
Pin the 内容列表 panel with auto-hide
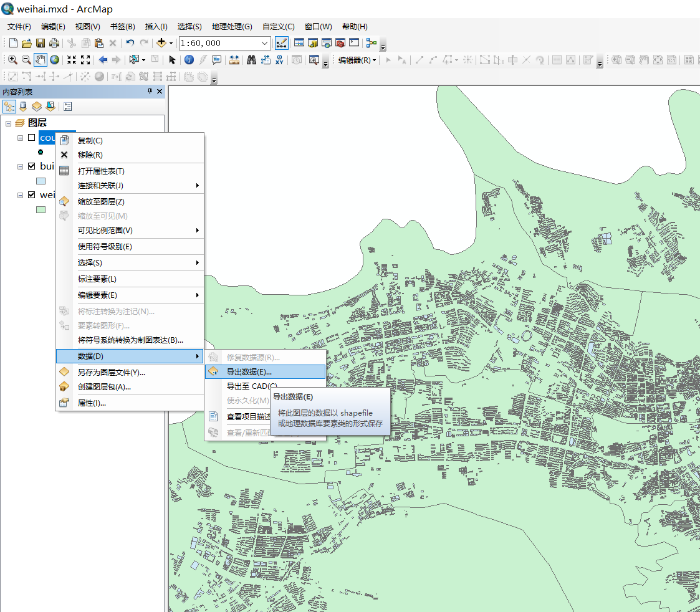pyautogui.click(x=150, y=92)
